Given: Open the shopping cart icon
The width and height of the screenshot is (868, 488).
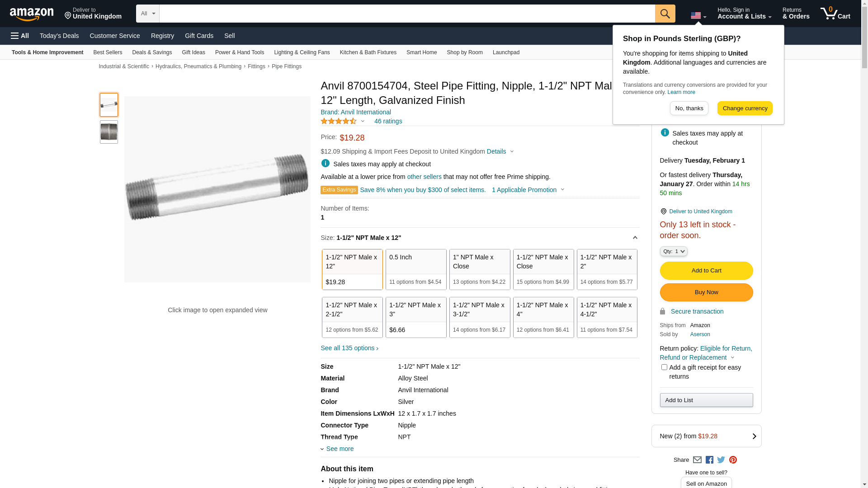Looking at the screenshot, I should [835, 14].
